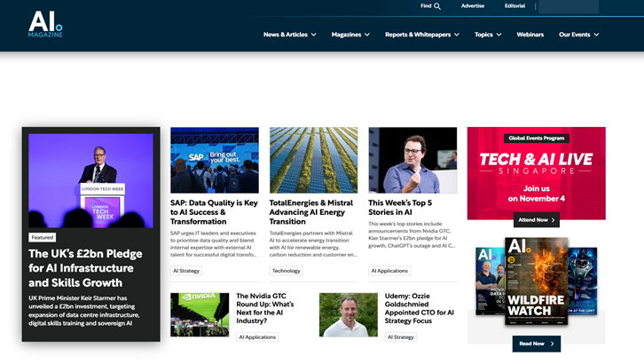The height and width of the screenshot is (364, 644).
Task: Open the right magazine cover with racing helmet
Action: pyautogui.click(x=583, y=281)
